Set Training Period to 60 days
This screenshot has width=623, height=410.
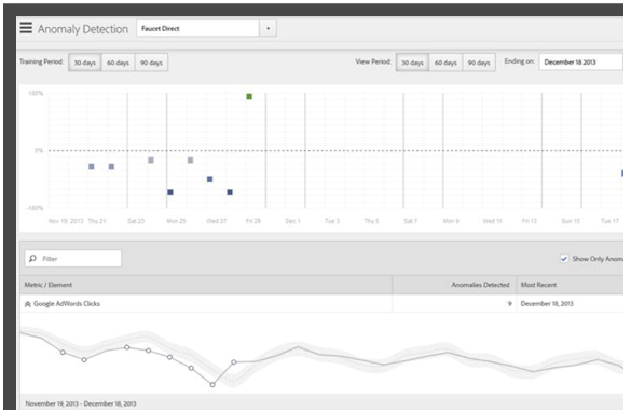[x=118, y=62]
